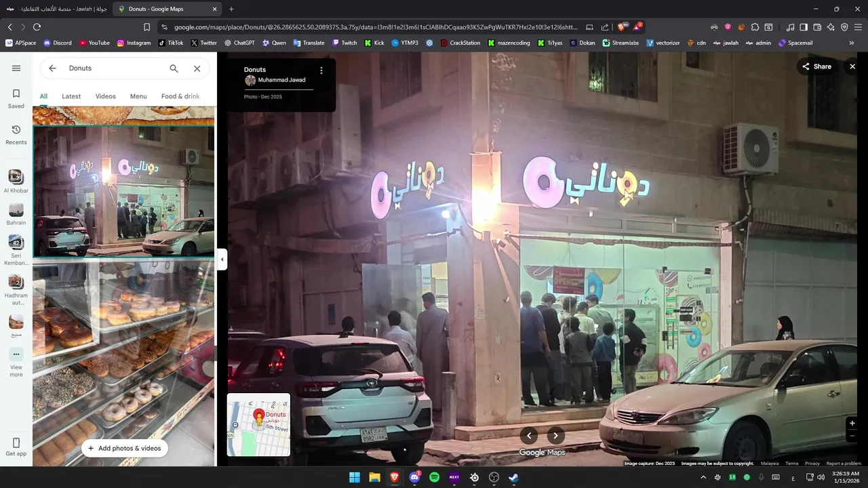
Task: Open the Recents history icon
Action: click(16, 134)
